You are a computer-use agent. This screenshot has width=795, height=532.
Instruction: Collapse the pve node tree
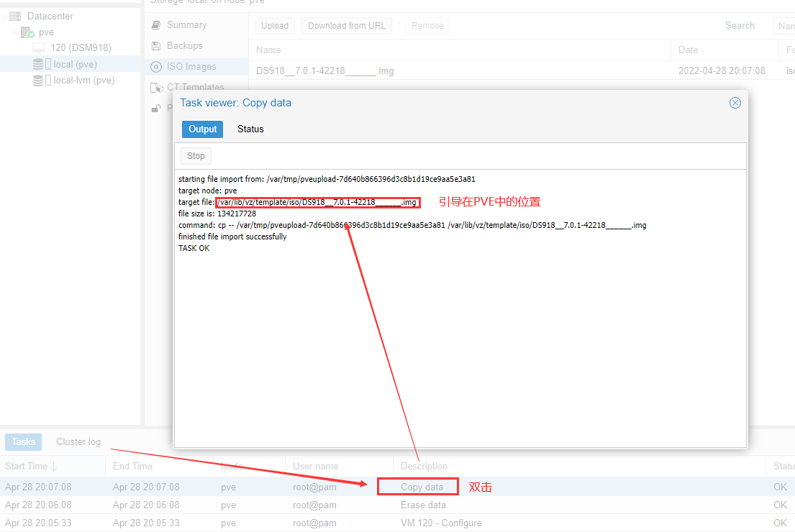(x=16, y=32)
